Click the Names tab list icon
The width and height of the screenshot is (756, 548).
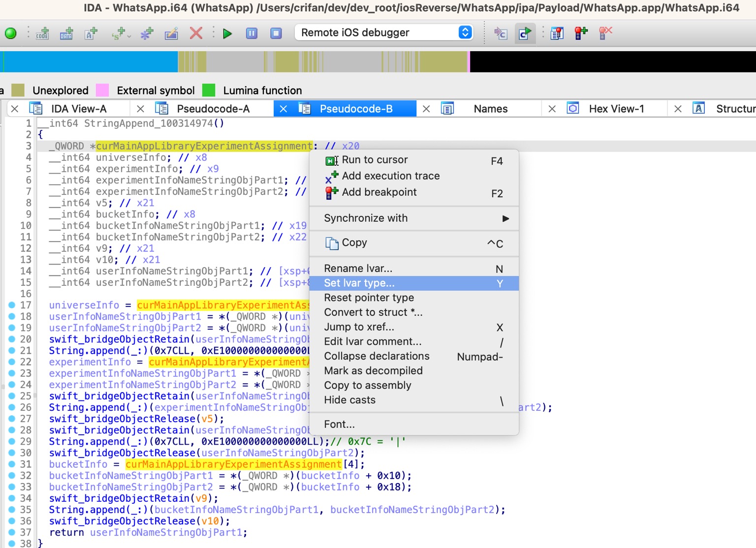coord(447,109)
